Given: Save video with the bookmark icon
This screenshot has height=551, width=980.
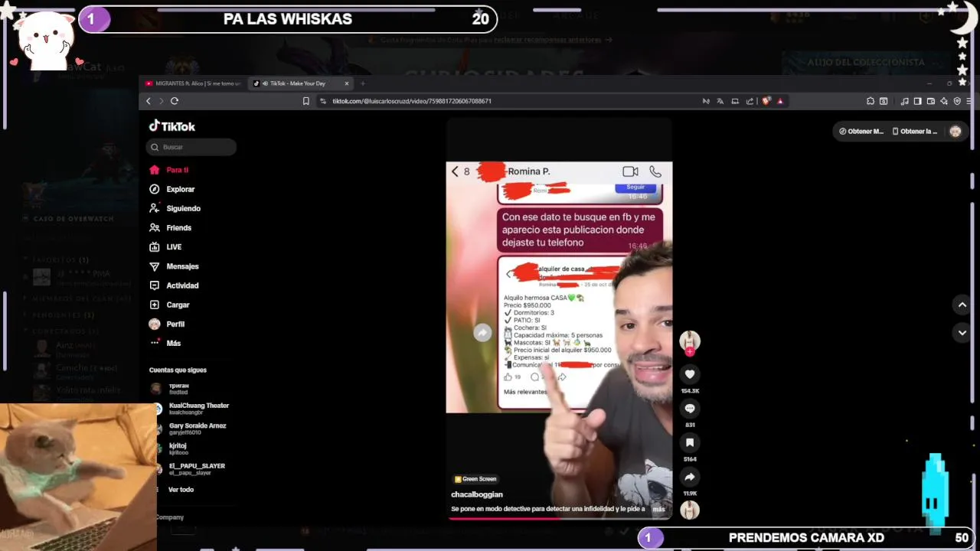Looking at the screenshot, I should (x=690, y=442).
